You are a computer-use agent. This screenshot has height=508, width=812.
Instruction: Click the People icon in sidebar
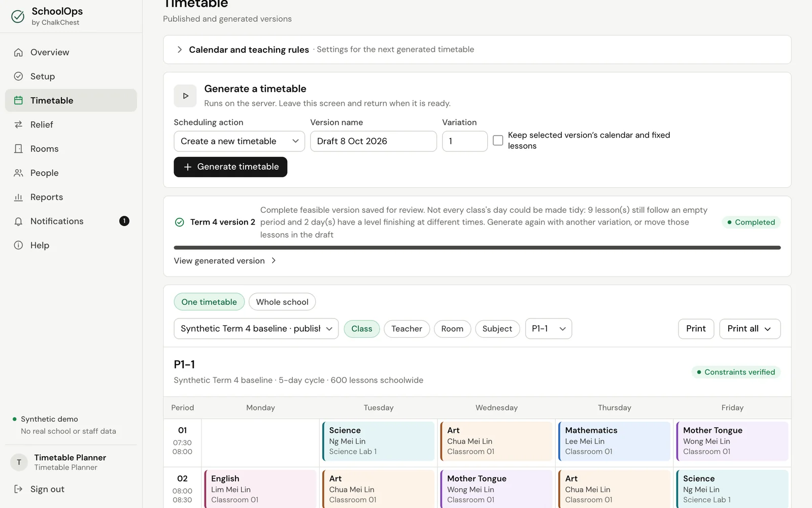(18, 173)
